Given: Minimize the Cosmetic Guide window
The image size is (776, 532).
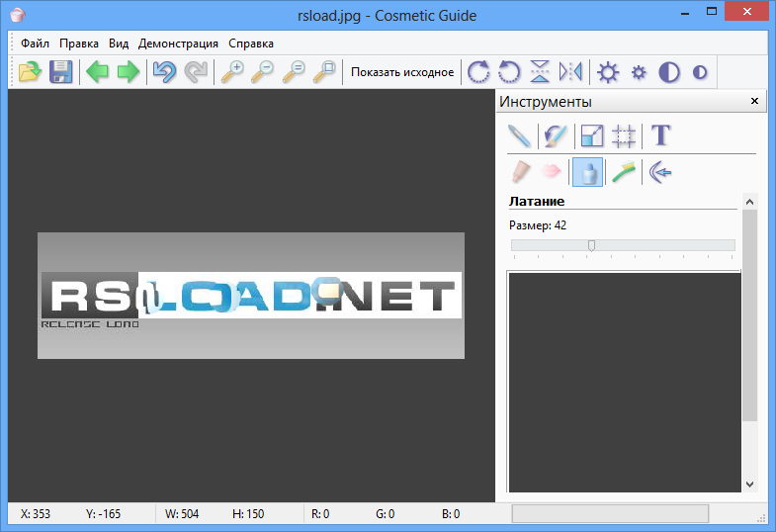Looking at the screenshot, I should coord(685,13).
